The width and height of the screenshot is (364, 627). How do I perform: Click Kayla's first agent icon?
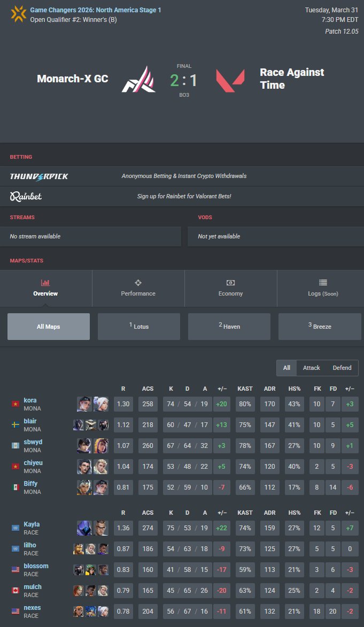(x=84, y=528)
